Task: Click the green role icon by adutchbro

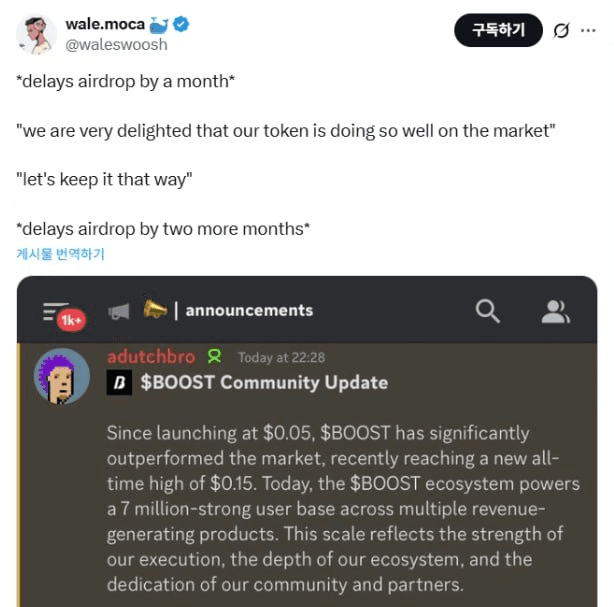Action: tap(213, 357)
